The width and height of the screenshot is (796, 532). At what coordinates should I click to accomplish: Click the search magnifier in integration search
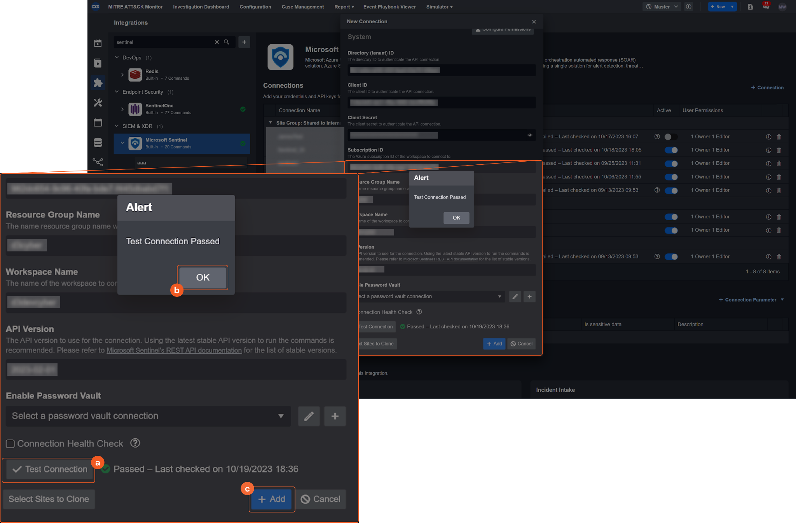tap(227, 42)
